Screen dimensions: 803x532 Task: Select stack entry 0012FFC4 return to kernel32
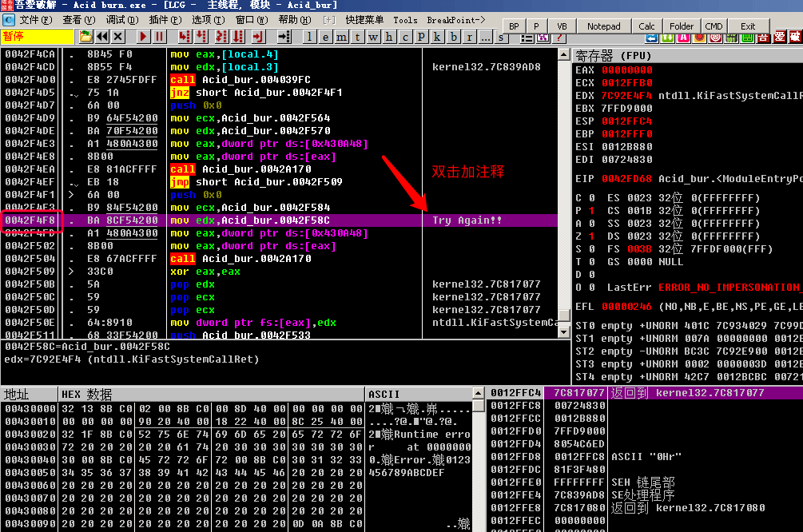646,393
